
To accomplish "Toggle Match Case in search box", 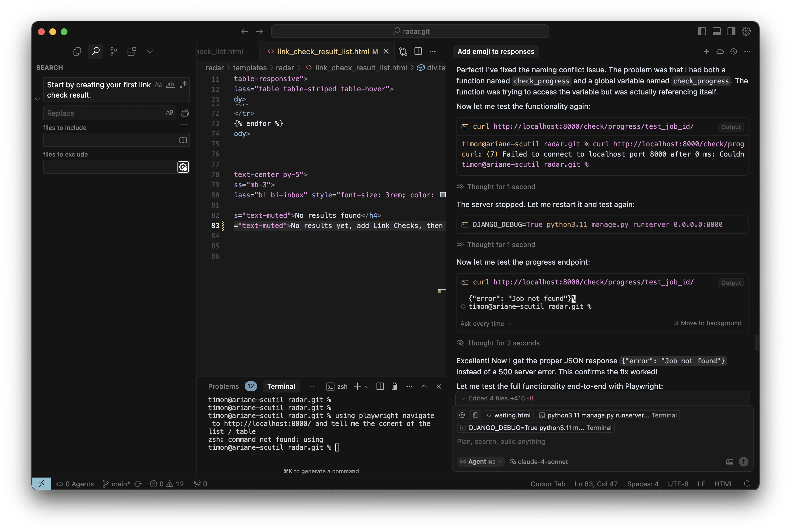I will [x=158, y=85].
